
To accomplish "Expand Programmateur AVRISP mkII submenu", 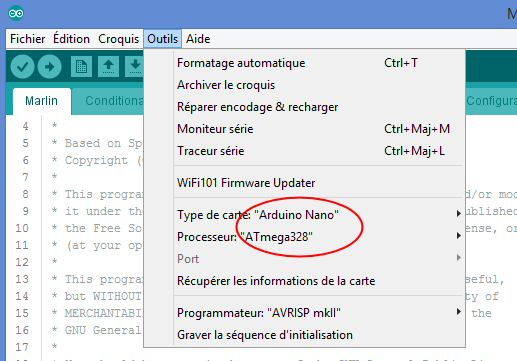I will [319, 313].
